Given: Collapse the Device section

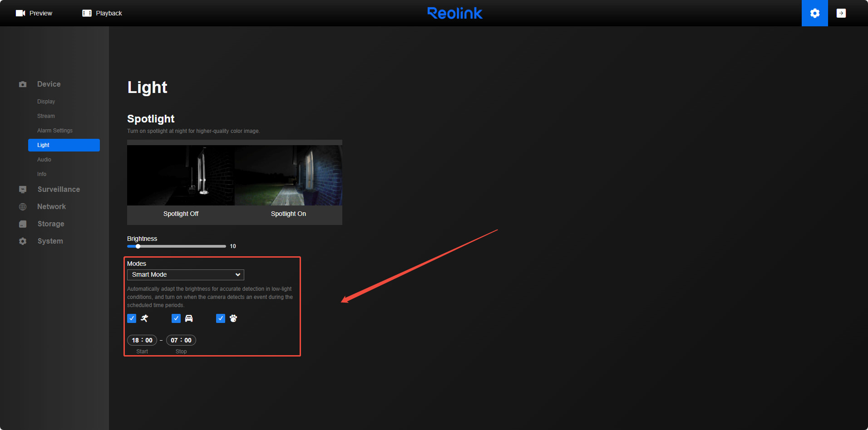Looking at the screenshot, I should [49, 84].
